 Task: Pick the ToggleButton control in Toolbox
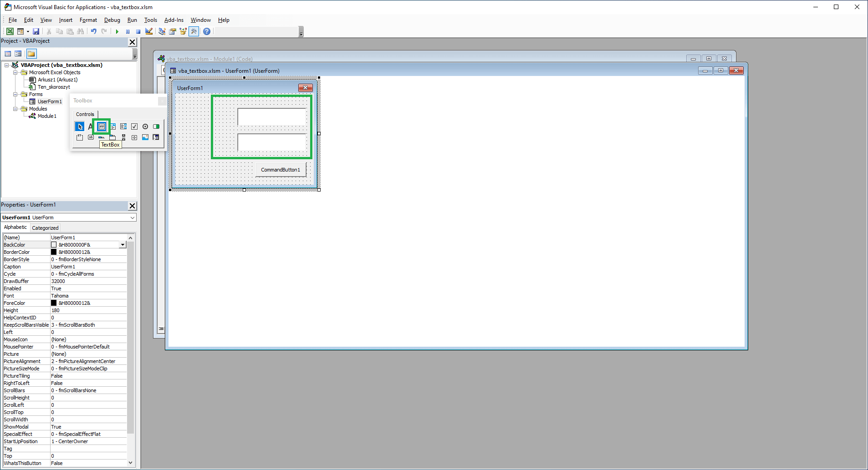pyautogui.click(x=156, y=126)
